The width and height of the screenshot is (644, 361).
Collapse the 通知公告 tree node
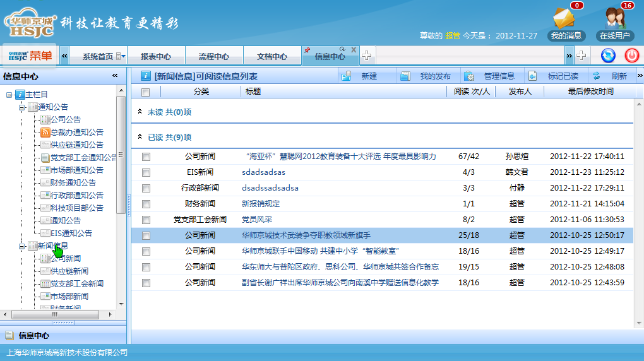click(x=21, y=107)
